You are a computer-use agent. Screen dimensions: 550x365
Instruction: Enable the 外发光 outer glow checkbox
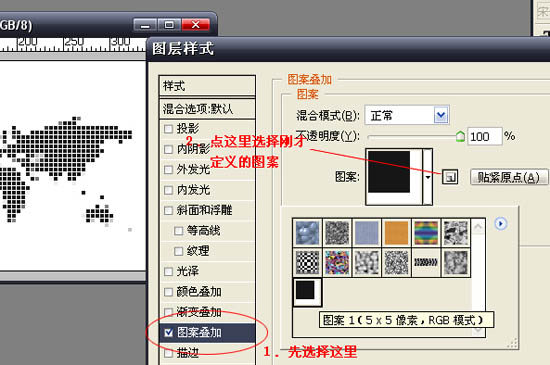pyautogui.click(x=168, y=169)
